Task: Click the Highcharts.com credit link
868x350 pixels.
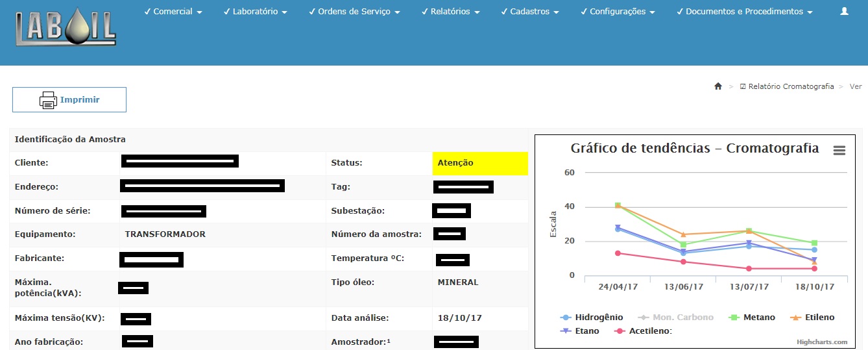Action: tap(822, 342)
